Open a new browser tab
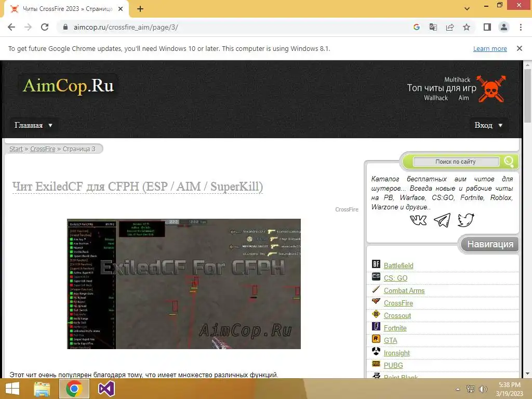Screen dimensions: 532x399 pyautogui.click(x=140, y=9)
